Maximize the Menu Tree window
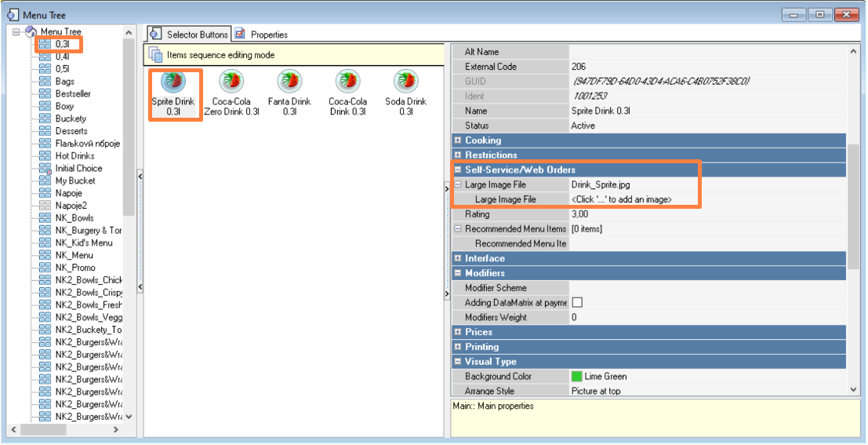Viewport: 868px width, 445px height. pyautogui.click(x=820, y=15)
